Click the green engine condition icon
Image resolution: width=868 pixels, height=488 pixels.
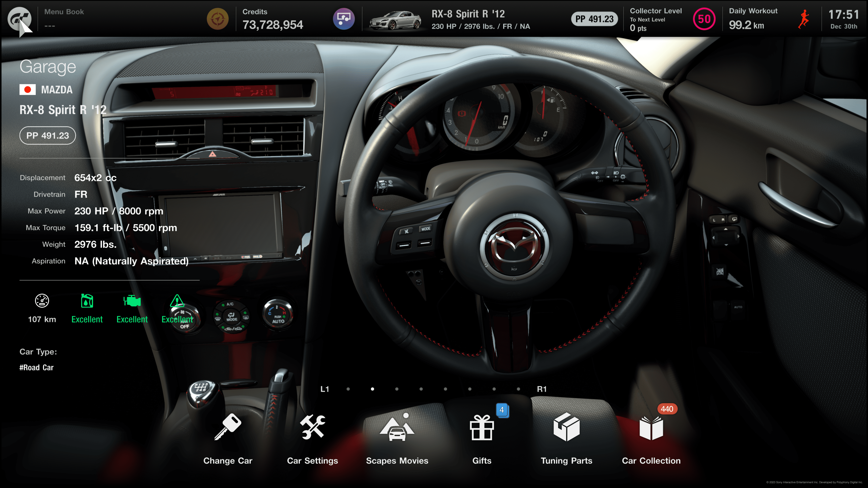(132, 301)
